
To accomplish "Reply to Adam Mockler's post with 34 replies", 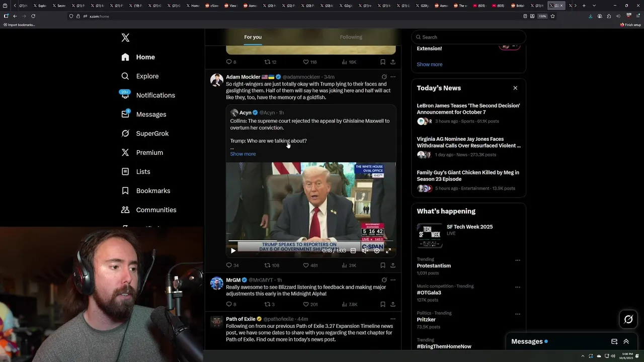I will click(x=232, y=265).
